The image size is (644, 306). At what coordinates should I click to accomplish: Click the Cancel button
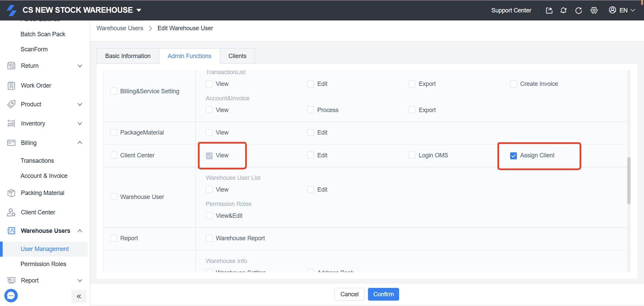[349, 294]
